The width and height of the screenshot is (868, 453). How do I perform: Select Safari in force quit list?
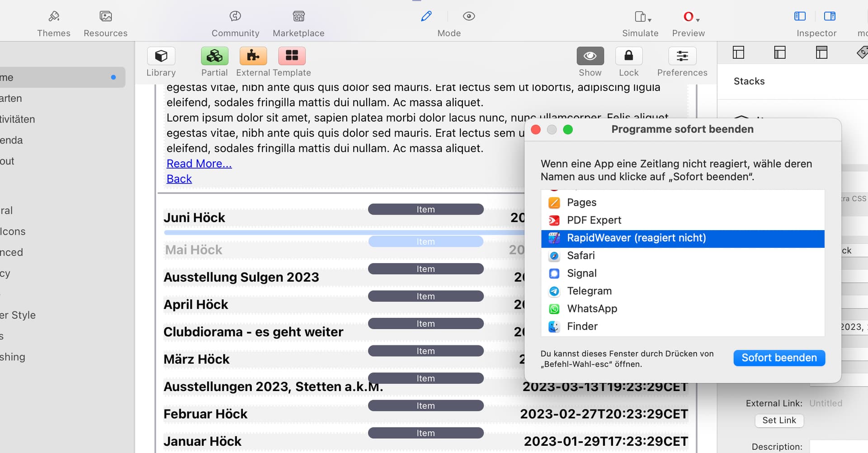(x=683, y=256)
